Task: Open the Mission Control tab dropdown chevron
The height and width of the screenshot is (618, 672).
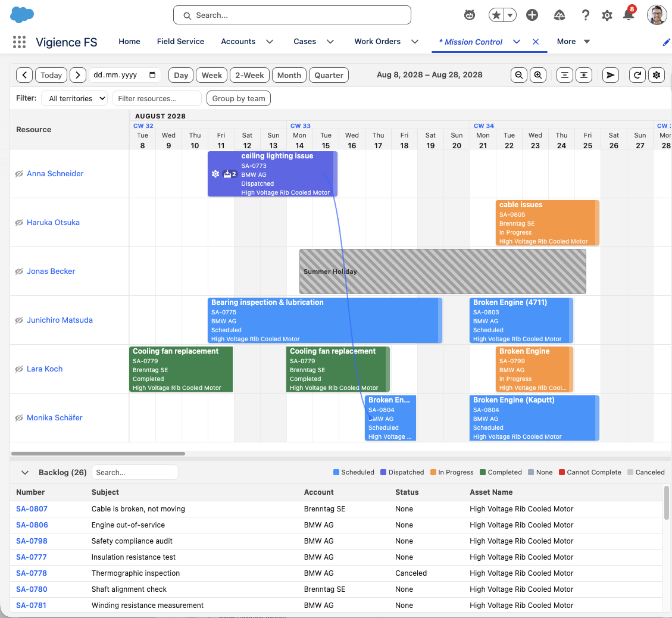Action: (517, 42)
